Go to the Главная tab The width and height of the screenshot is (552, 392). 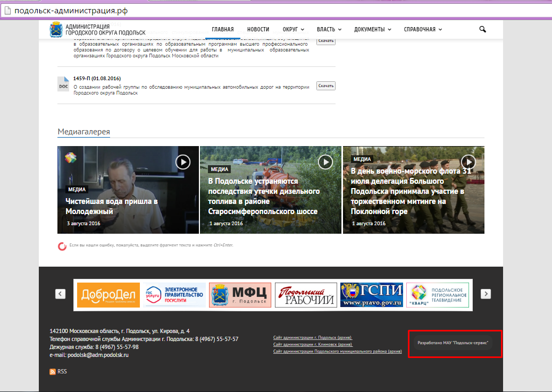[222, 29]
